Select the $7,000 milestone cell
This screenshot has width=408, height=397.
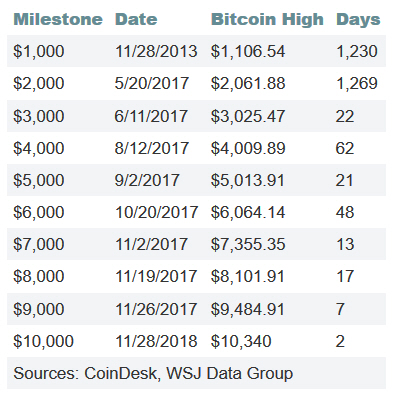pos(39,244)
